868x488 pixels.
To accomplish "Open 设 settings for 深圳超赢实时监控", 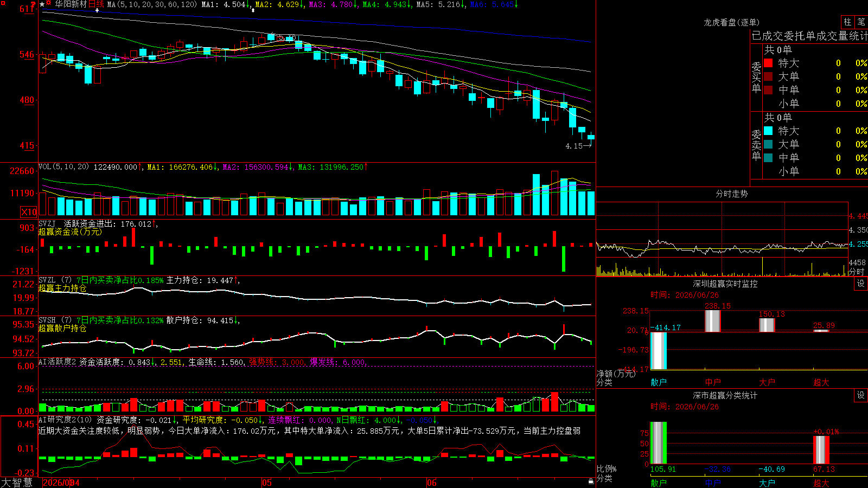I will click(x=861, y=284).
